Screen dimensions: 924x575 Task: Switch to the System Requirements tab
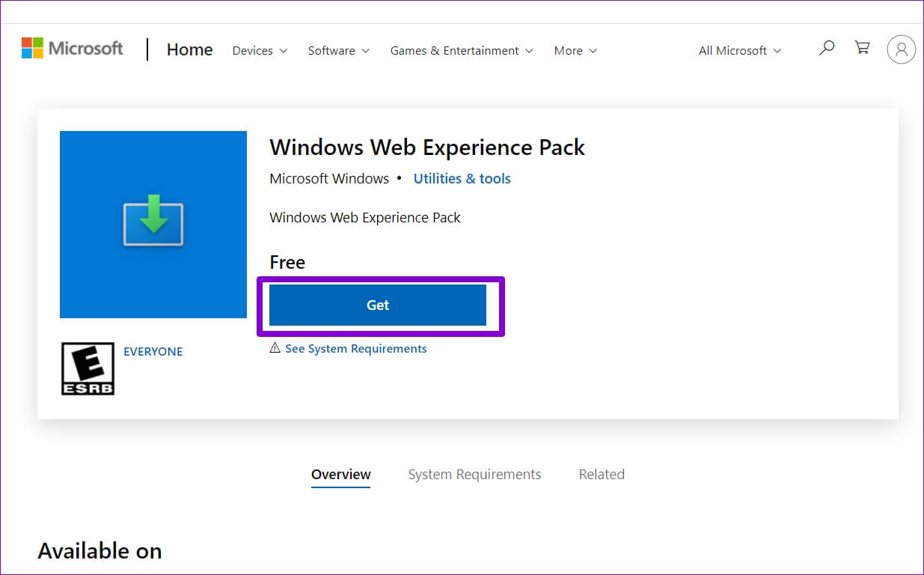(474, 475)
